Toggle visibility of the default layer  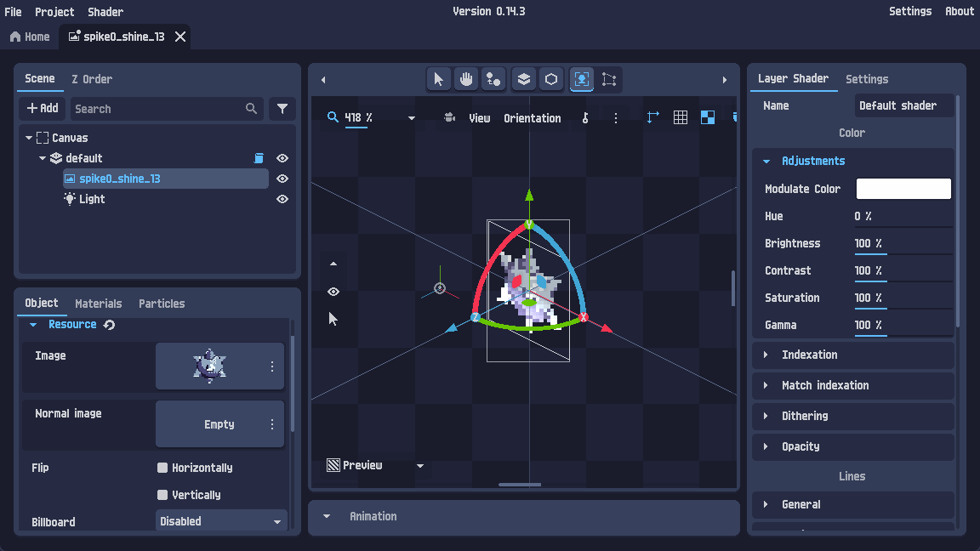[x=282, y=158]
